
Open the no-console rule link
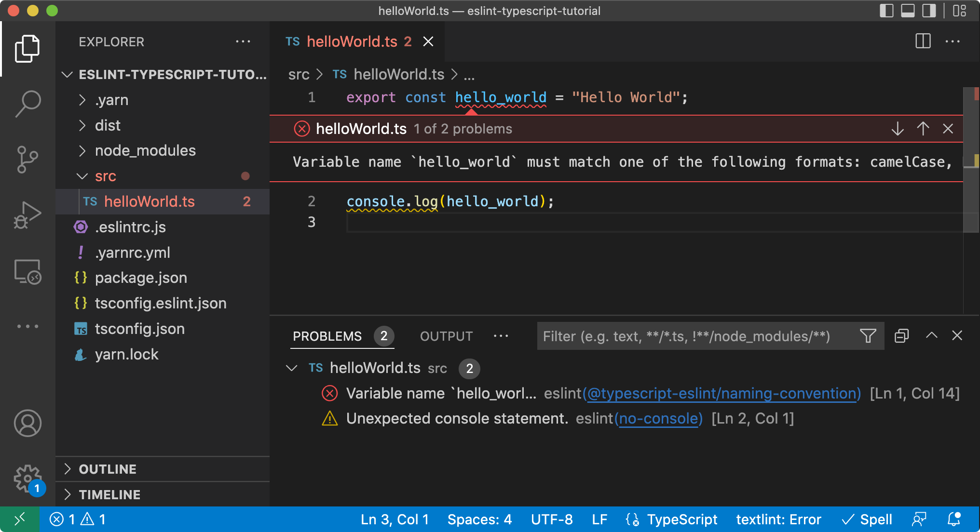tap(658, 418)
